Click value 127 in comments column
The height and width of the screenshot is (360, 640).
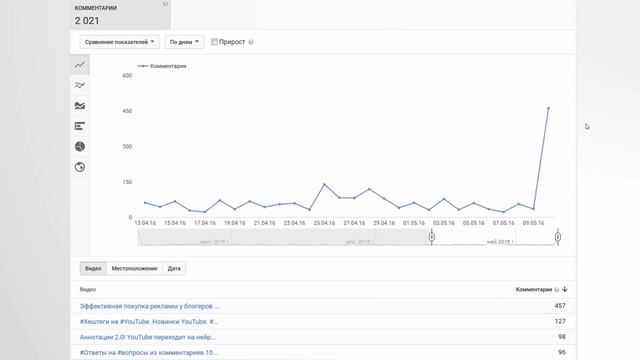click(560, 321)
